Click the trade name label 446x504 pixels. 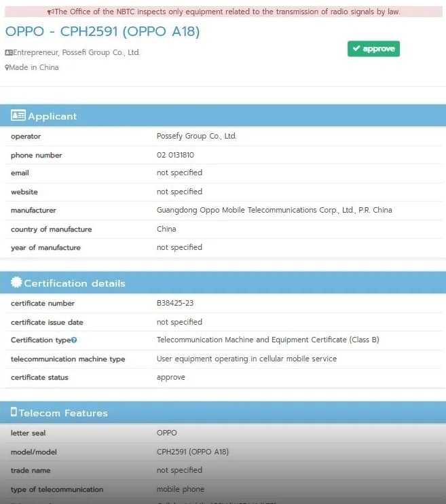coord(31,471)
